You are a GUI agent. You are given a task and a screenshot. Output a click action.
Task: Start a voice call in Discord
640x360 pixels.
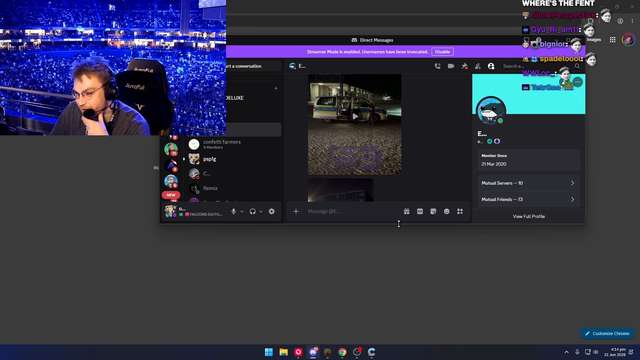(x=438, y=66)
